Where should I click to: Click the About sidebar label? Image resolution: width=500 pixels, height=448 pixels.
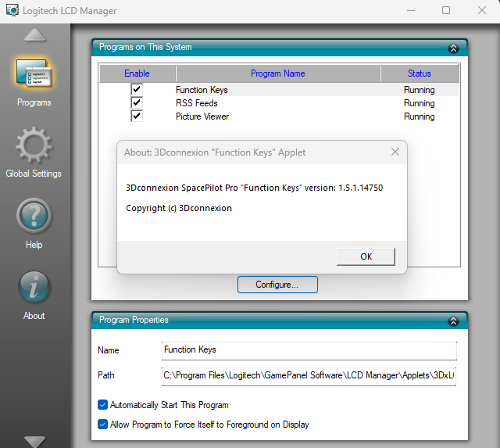tap(34, 316)
